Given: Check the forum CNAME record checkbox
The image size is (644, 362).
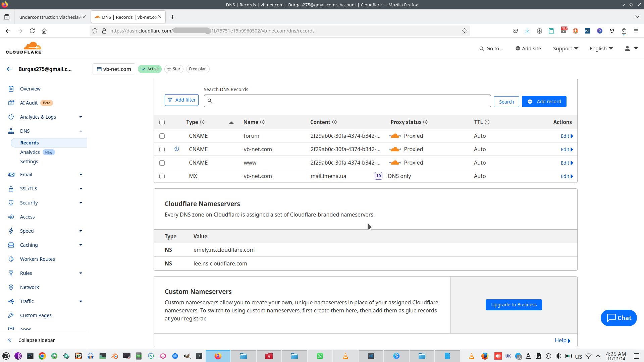Looking at the screenshot, I should pos(162,136).
